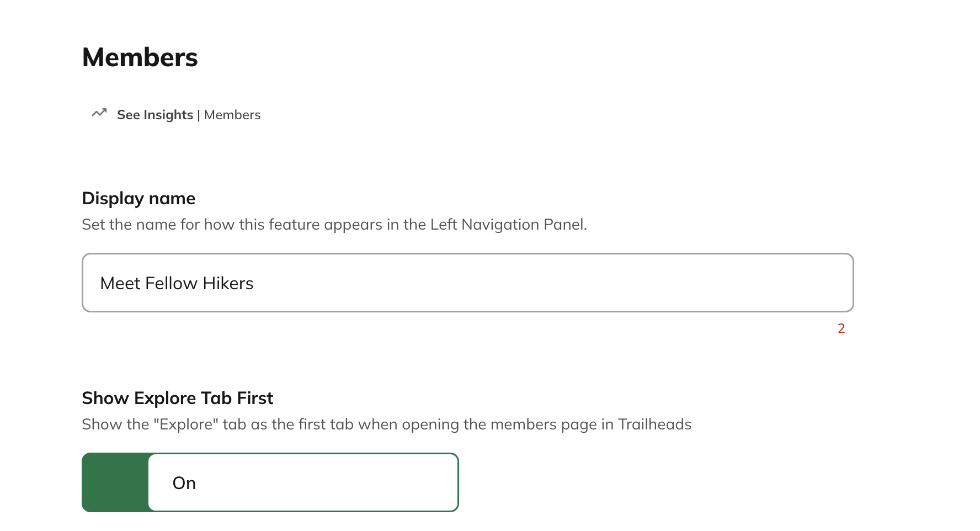Viewport: 980px width, 531px height.
Task: Click the Show Explore Tab First heading
Action: 177,398
